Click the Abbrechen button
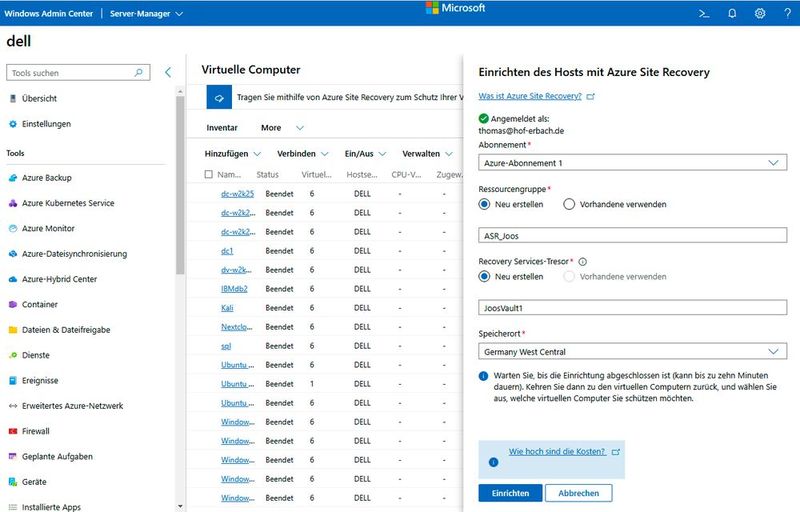This screenshot has height=512, width=800. click(x=579, y=493)
